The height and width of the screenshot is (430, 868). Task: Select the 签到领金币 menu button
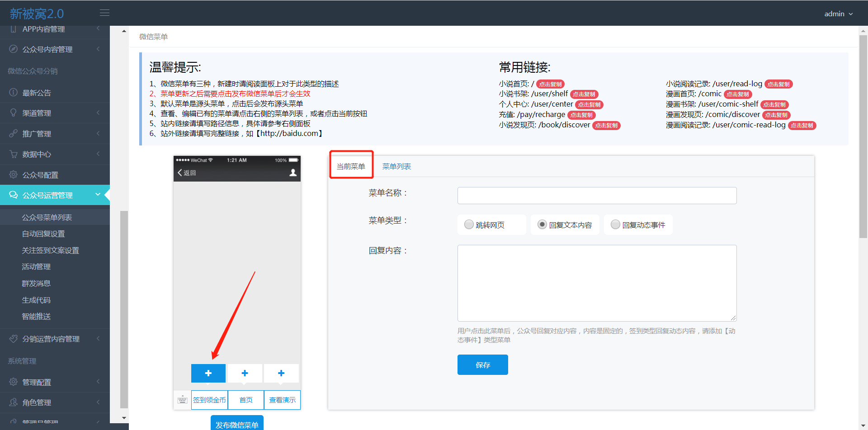point(209,400)
